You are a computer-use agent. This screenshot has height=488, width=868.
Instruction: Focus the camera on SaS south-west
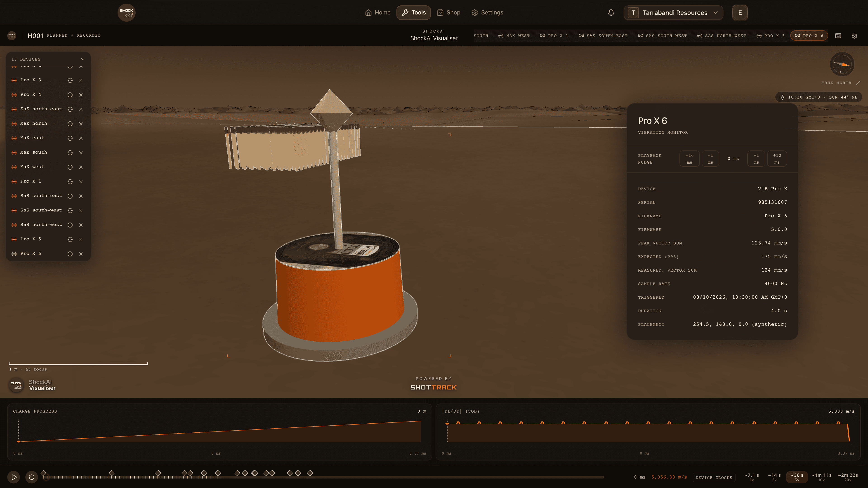click(70, 210)
